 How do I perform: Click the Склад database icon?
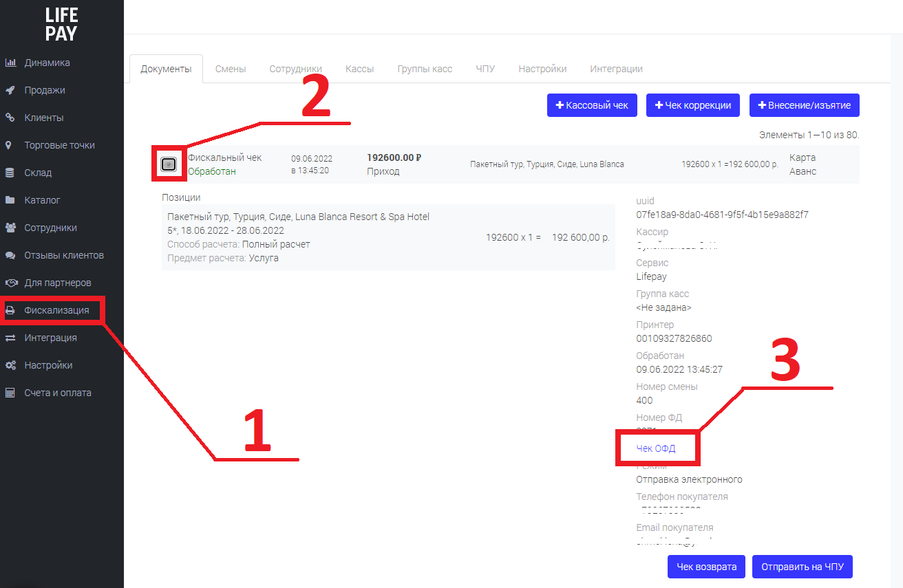10,173
